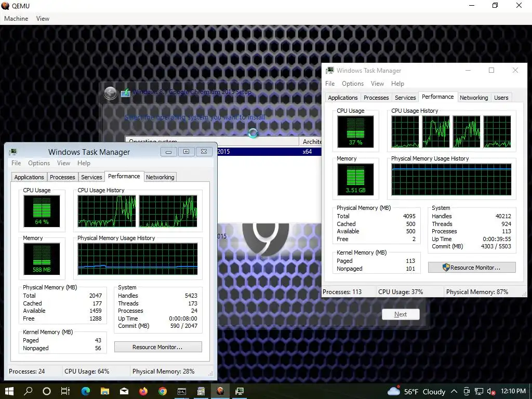Click the Up Time value 0:00:39:55
Screen dimensions: 532x399
497,239
